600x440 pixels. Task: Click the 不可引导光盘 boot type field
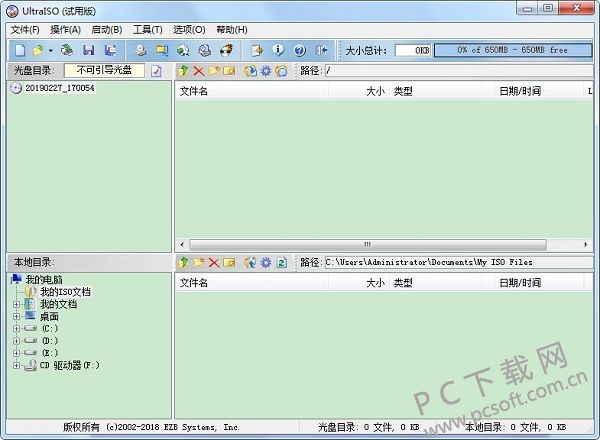click(104, 70)
